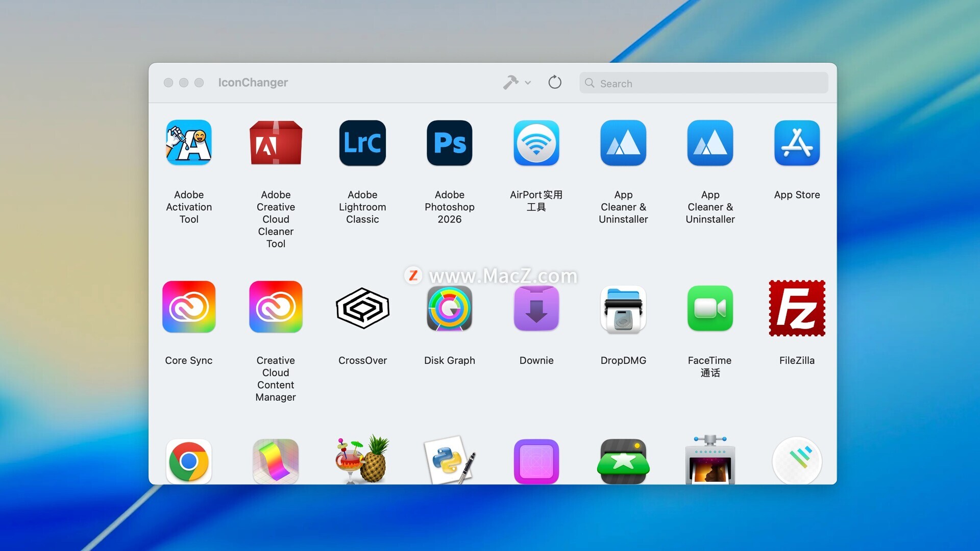Viewport: 980px width, 551px height.
Task: Select the CrossOver app icon
Action: coord(362,308)
